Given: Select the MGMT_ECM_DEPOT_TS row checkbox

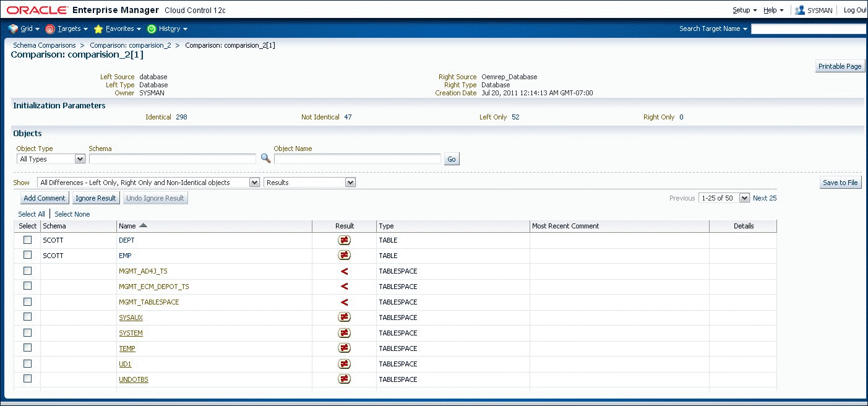Looking at the screenshot, I should [x=27, y=286].
